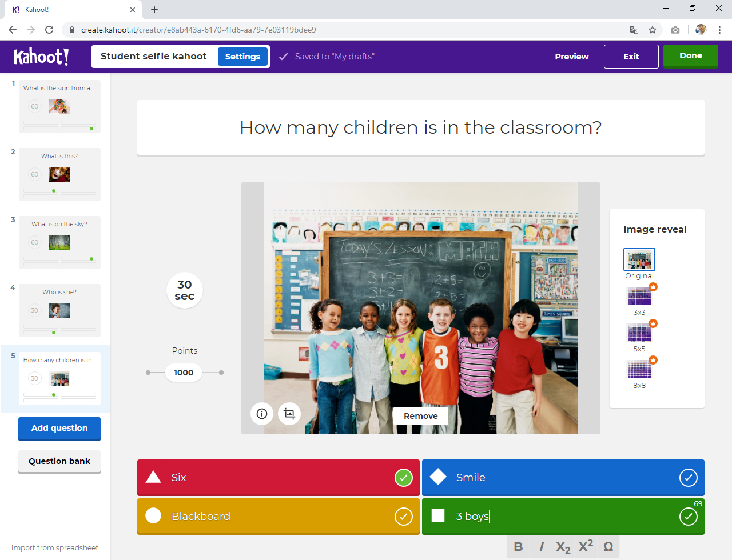Click the Points slider at 1000
Viewport: 732px width, 560px height.
coord(184,373)
